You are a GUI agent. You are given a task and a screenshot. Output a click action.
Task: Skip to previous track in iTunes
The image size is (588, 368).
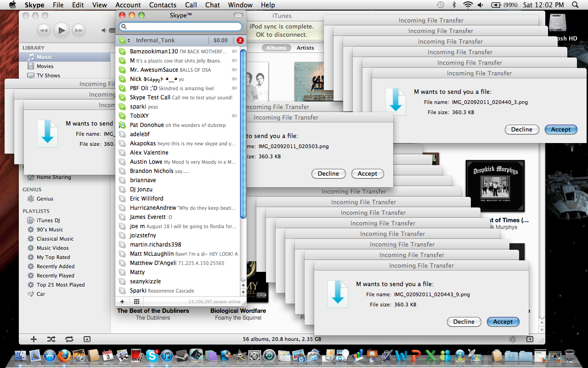(43, 31)
